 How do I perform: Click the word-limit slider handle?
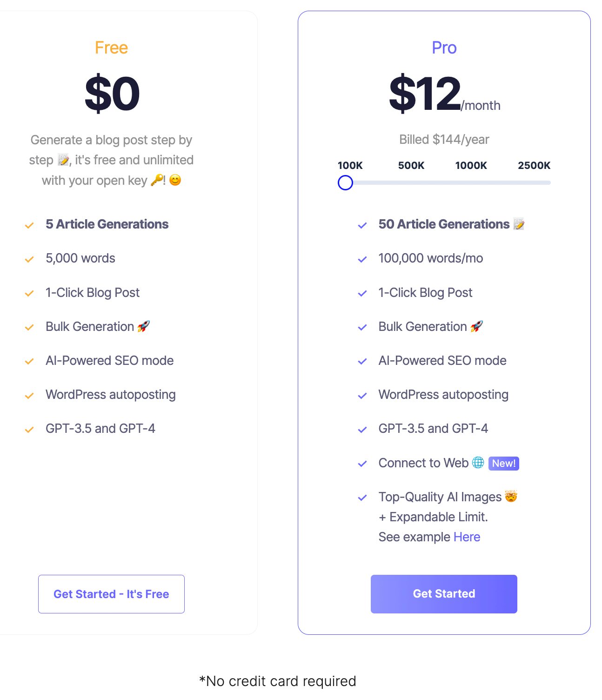coord(345,182)
